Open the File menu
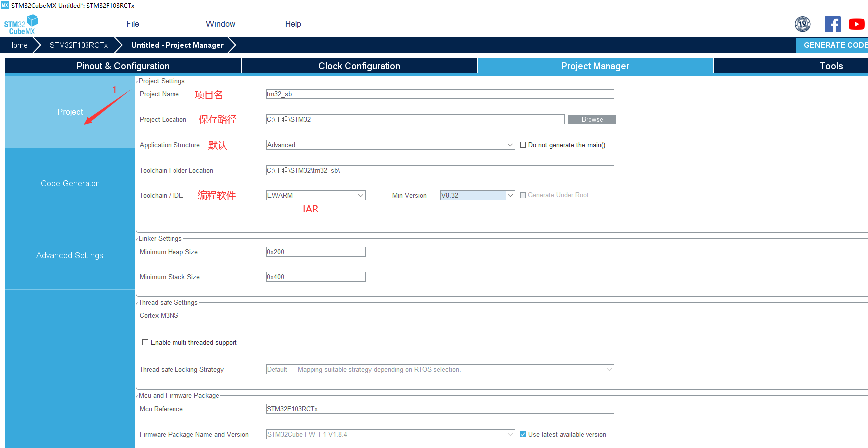 tap(133, 24)
